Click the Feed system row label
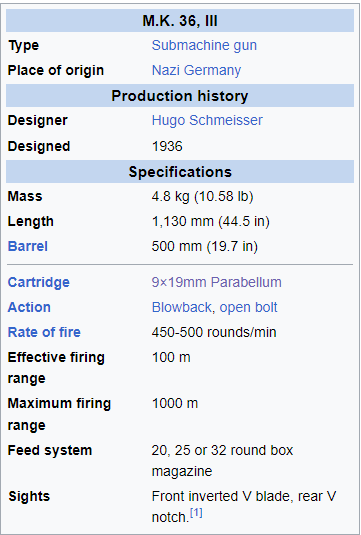This screenshot has width=361, height=535. (x=50, y=451)
